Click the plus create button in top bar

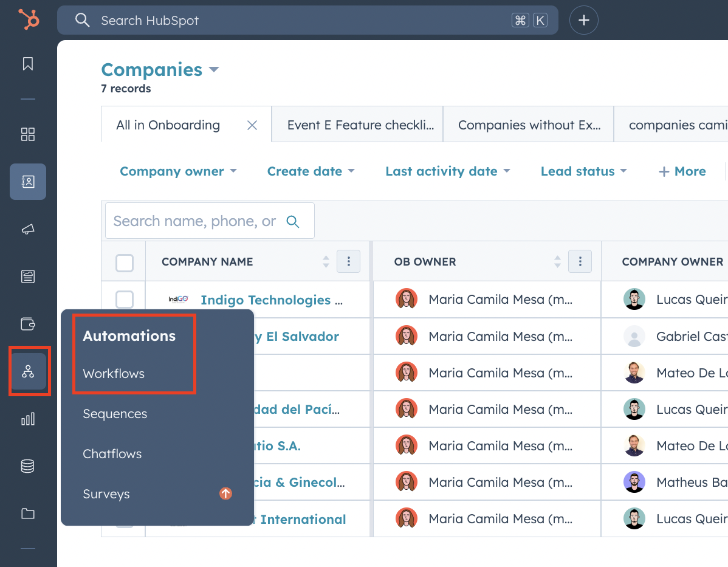click(583, 20)
